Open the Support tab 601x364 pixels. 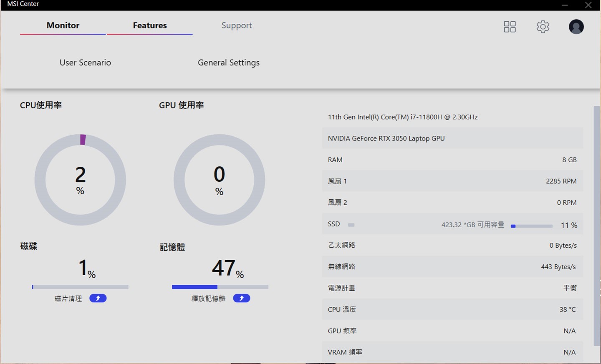coord(236,25)
